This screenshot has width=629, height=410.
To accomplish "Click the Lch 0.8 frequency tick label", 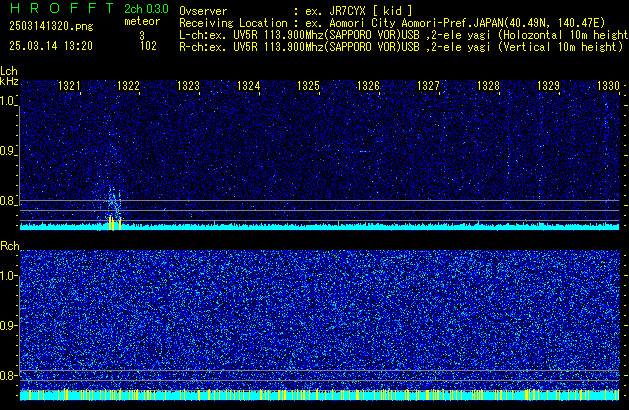I will pos(8,201).
